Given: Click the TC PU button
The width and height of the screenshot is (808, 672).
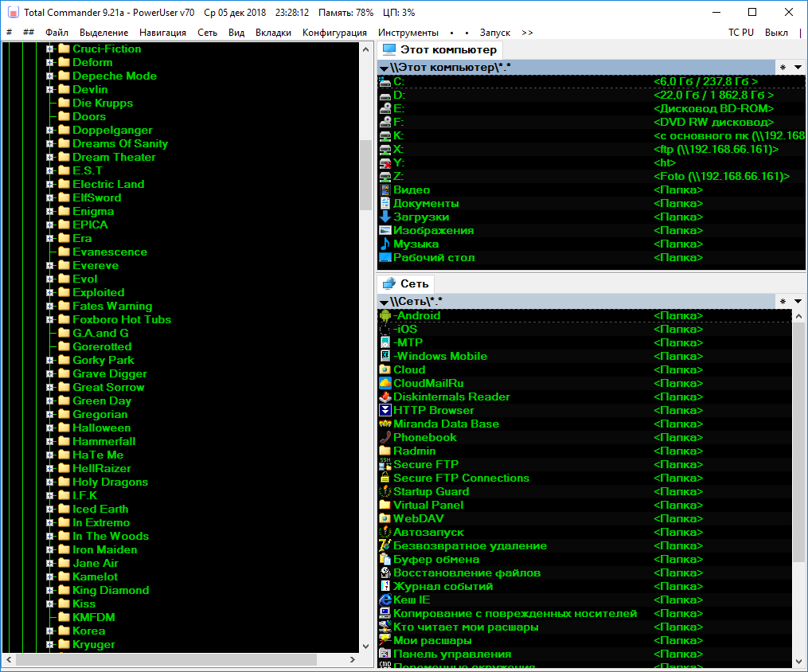Looking at the screenshot, I should (740, 33).
